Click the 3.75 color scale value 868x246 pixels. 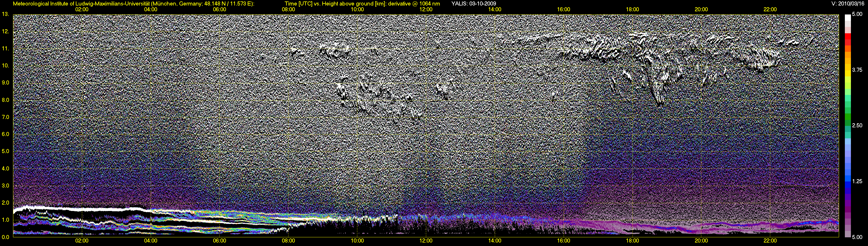857,70
